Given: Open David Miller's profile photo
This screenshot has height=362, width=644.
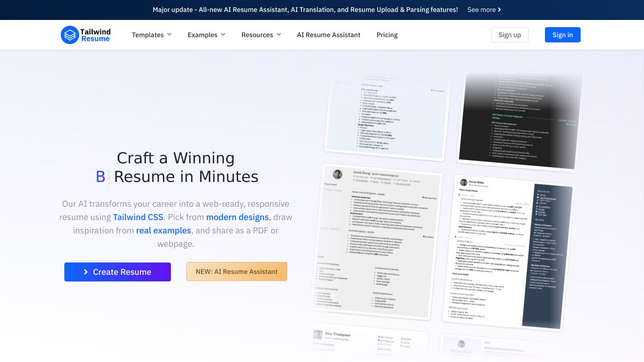Looking at the screenshot, I should pyautogui.click(x=463, y=182).
